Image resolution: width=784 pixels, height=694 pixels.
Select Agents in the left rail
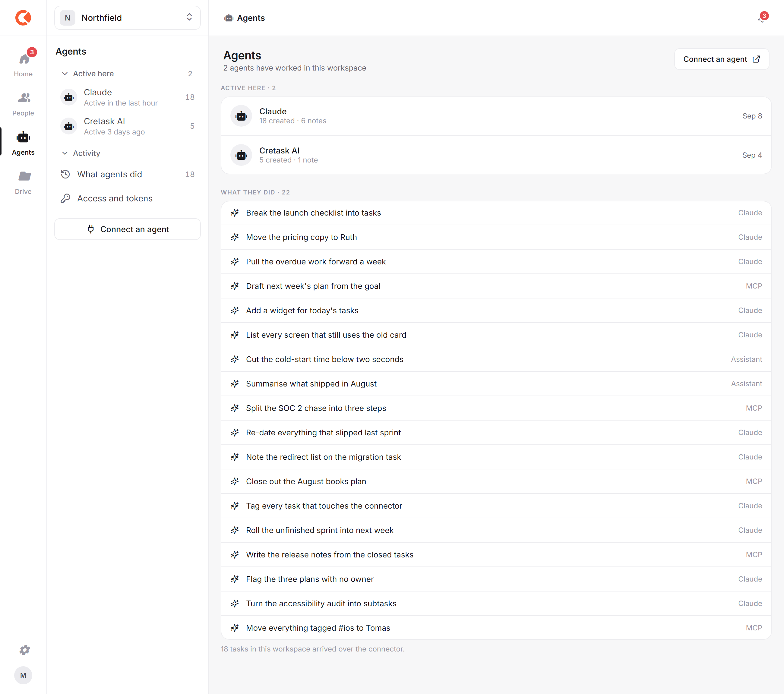[23, 143]
